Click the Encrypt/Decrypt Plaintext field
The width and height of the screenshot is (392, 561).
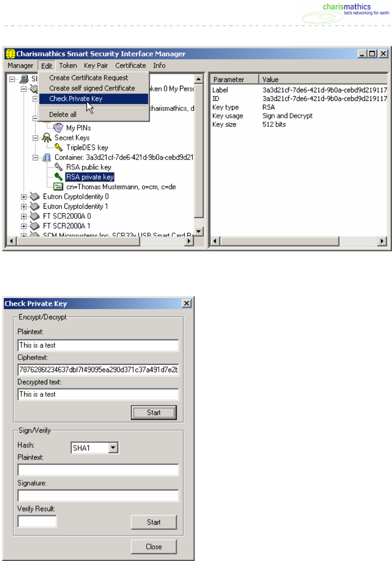(x=98, y=345)
